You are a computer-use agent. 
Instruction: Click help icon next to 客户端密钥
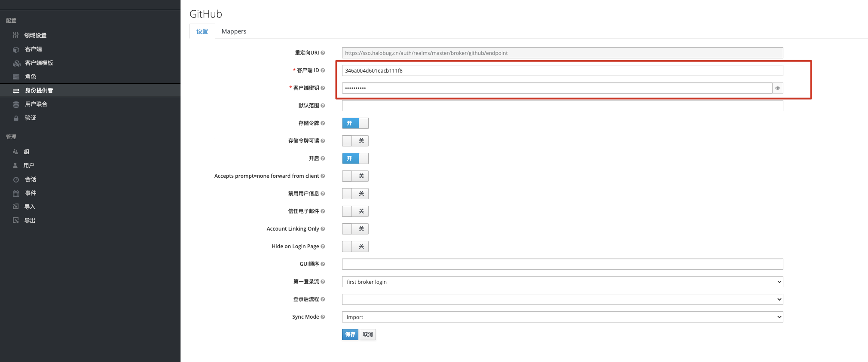(x=323, y=88)
